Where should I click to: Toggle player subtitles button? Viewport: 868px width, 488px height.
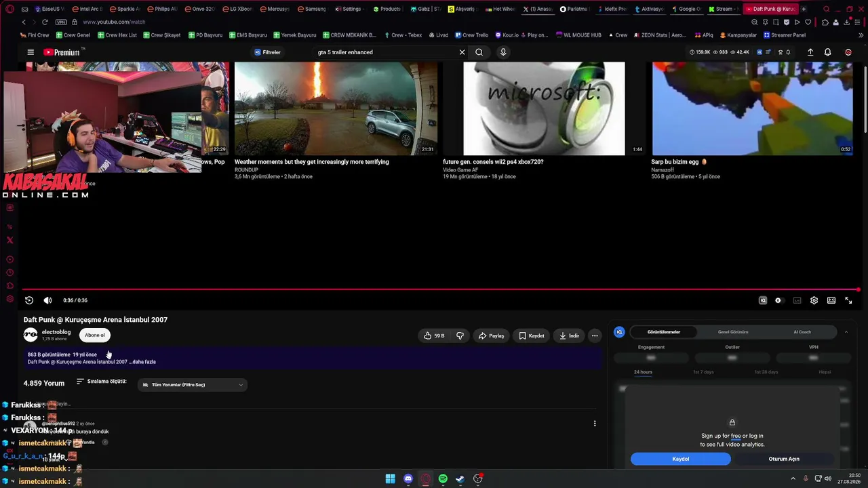pos(797,300)
